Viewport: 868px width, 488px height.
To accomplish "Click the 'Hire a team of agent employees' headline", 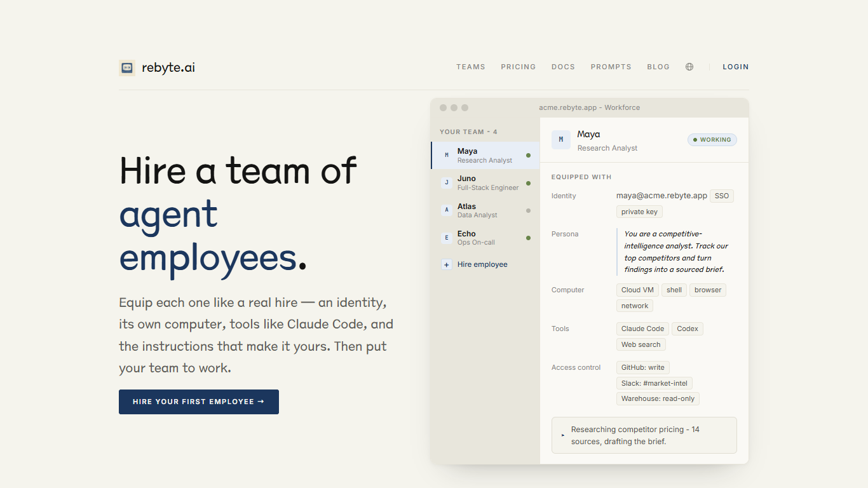I will tap(238, 214).
